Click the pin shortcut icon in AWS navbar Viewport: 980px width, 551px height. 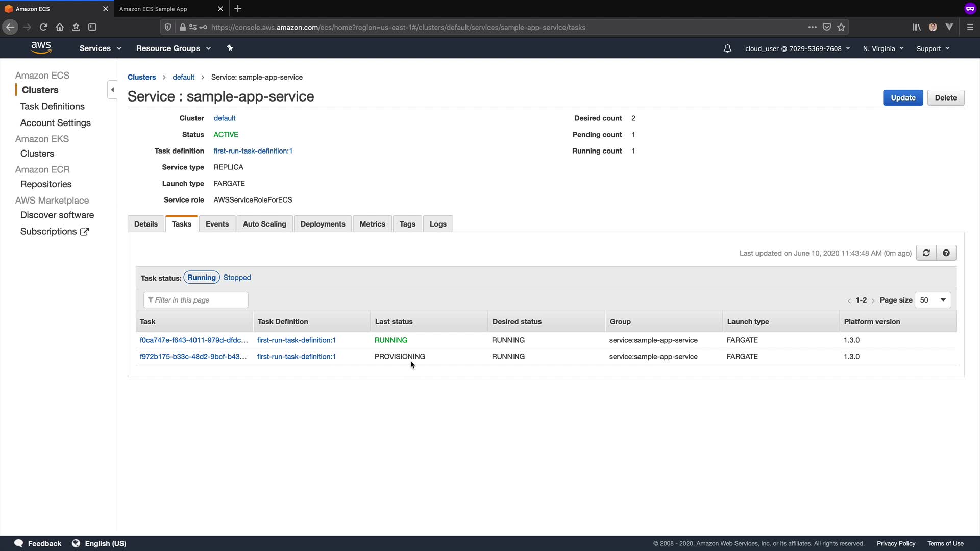230,48
